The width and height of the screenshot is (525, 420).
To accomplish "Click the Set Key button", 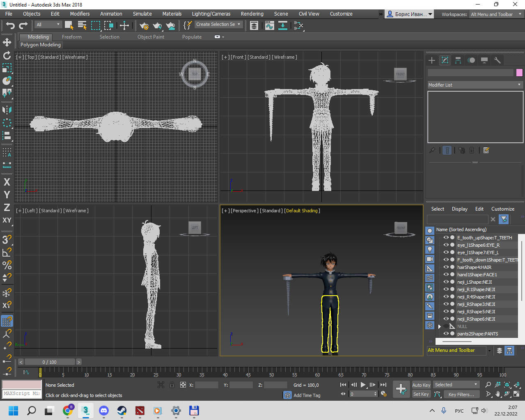I will pyautogui.click(x=421, y=394).
